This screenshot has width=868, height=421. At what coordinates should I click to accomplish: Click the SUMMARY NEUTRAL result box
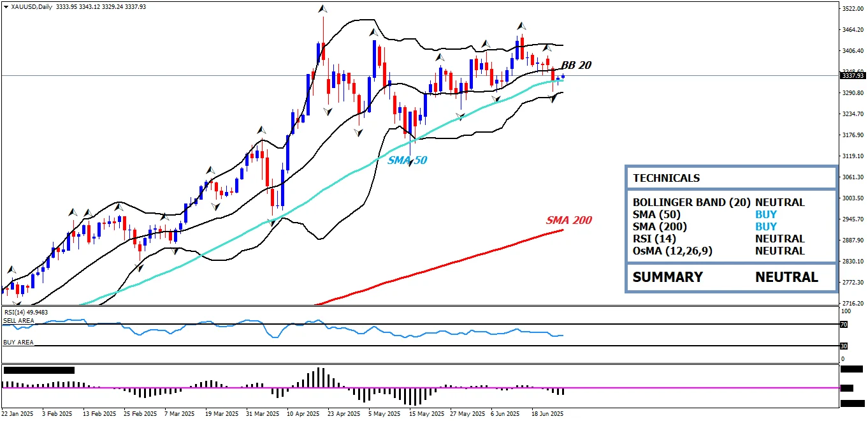click(730, 277)
